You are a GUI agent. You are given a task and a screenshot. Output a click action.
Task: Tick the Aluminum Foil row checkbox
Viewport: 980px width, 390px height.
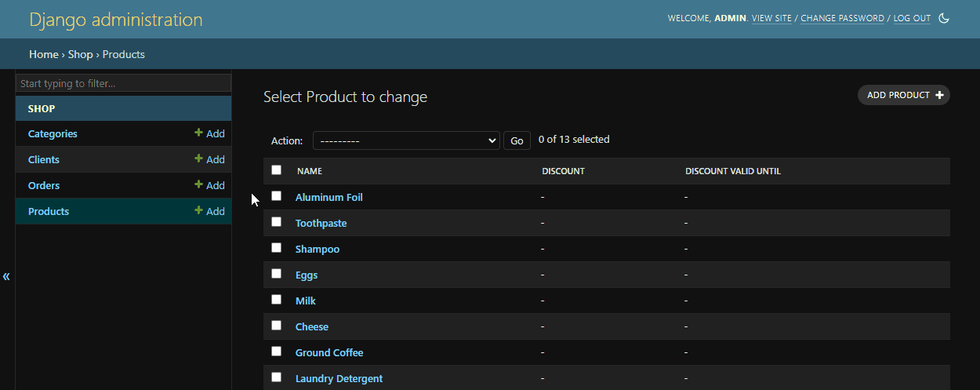click(276, 196)
